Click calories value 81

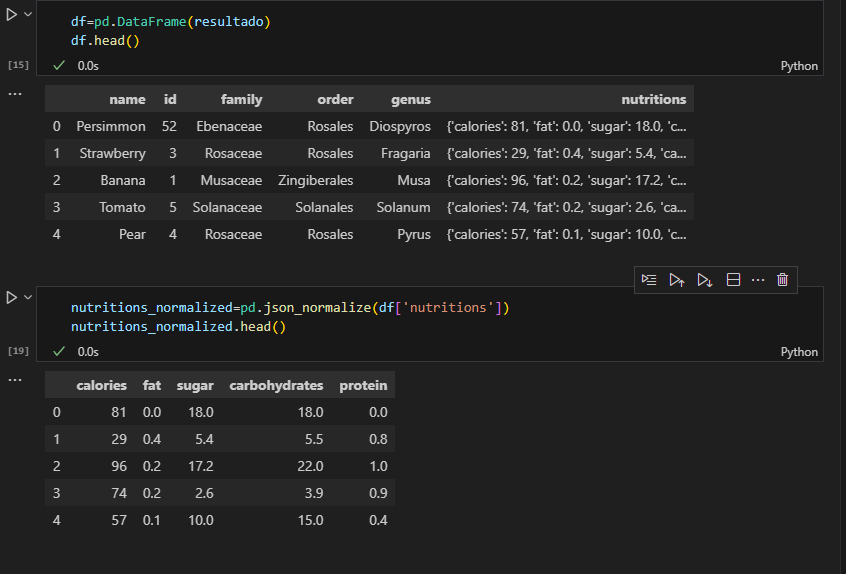point(119,412)
